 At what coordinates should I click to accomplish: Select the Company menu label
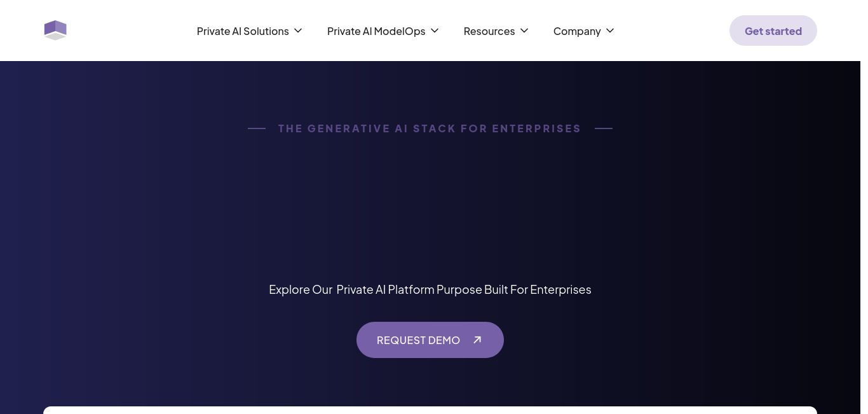tap(577, 31)
